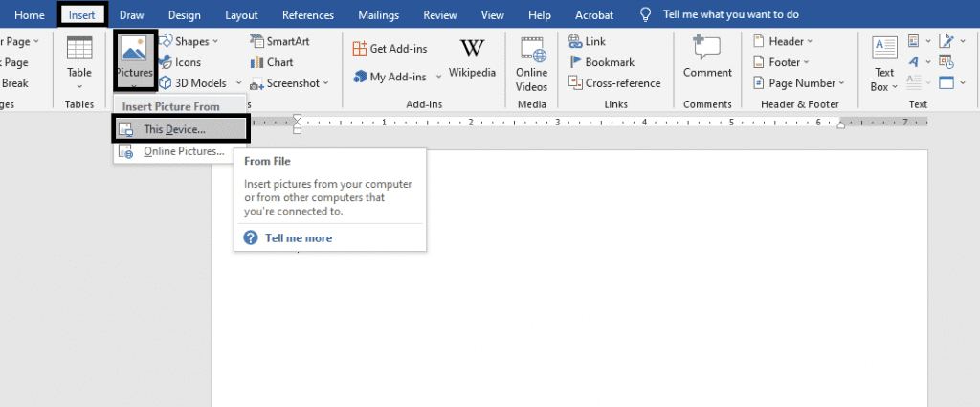Click the Tell me more link
The width and height of the screenshot is (980, 407).
pos(299,237)
